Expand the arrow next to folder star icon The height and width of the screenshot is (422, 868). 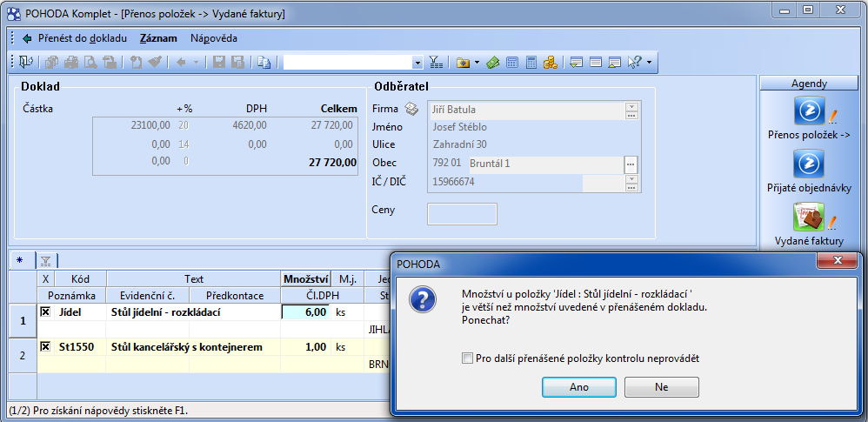pyautogui.click(x=477, y=63)
